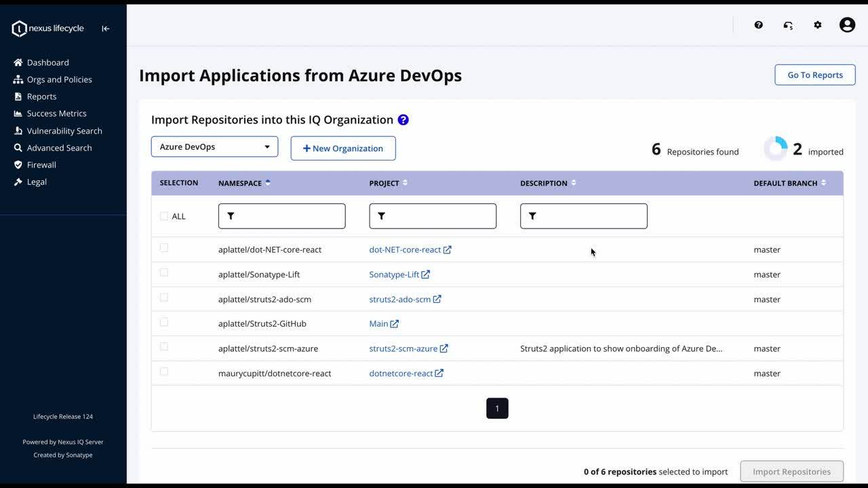Open the settings gear icon
Image resolution: width=868 pixels, height=488 pixels.
pyautogui.click(x=818, y=25)
